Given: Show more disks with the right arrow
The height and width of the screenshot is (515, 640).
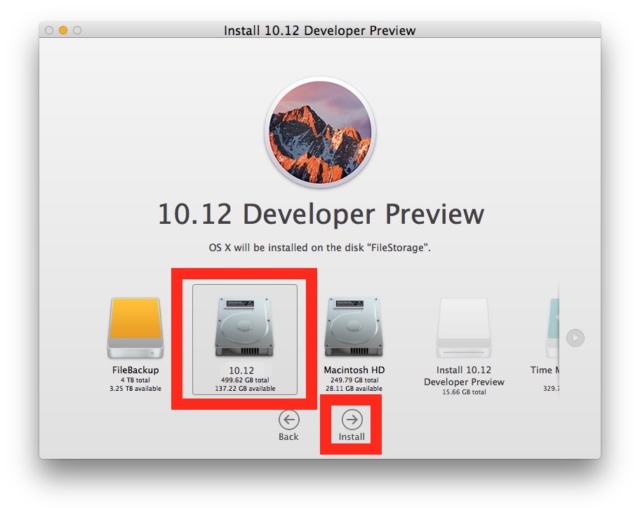Looking at the screenshot, I should 575,338.
